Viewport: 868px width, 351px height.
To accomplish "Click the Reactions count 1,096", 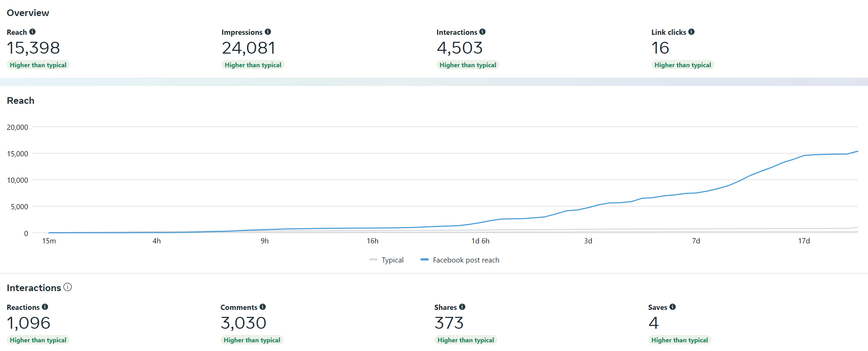I will point(29,323).
